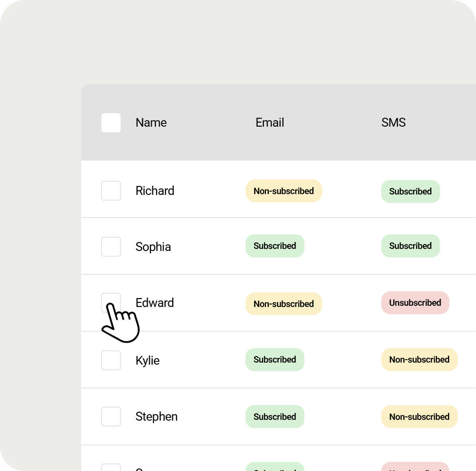Open the contact named Kylie
Screen dimensions: 476x471
pos(147,360)
